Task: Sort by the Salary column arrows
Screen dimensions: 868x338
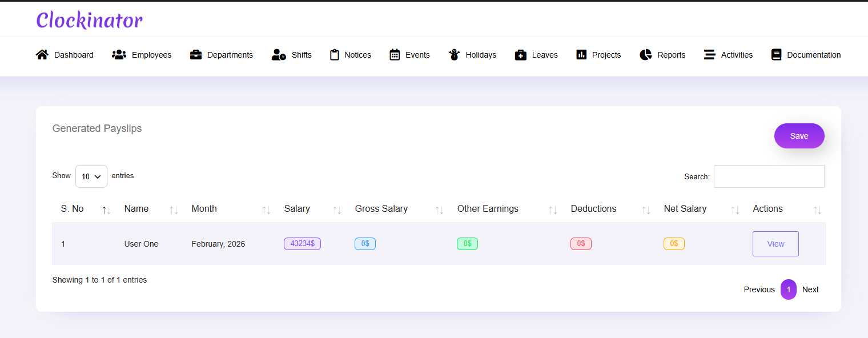Action: [337, 210]
